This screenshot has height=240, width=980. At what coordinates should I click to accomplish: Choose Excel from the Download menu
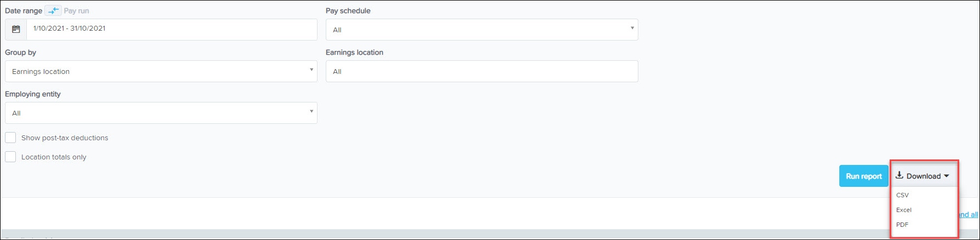point(904,210)
